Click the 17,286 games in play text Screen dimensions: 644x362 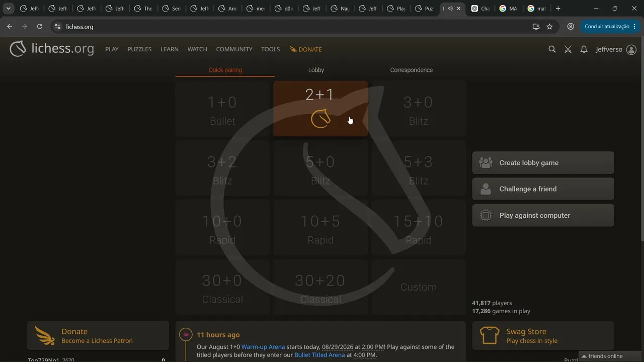pyautogui.click(x=501, y=311)
